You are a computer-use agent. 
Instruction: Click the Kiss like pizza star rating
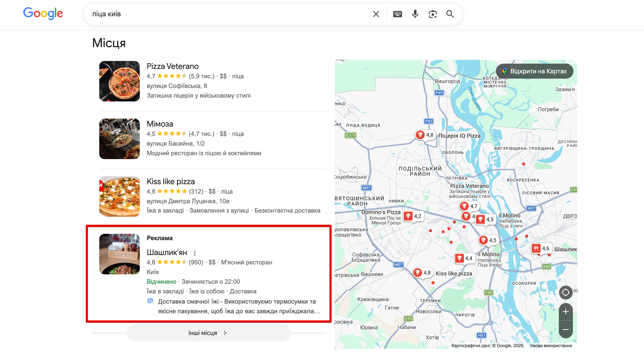[172, 191]
